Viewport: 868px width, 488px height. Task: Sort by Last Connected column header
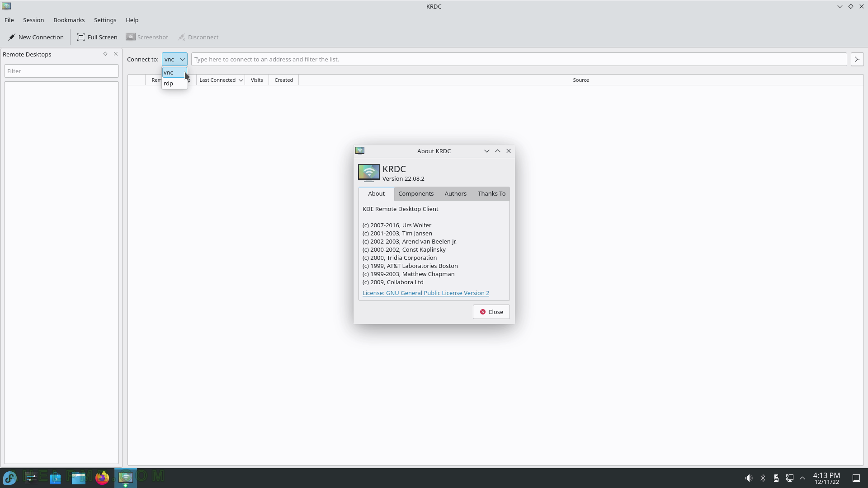click(221, 80)
